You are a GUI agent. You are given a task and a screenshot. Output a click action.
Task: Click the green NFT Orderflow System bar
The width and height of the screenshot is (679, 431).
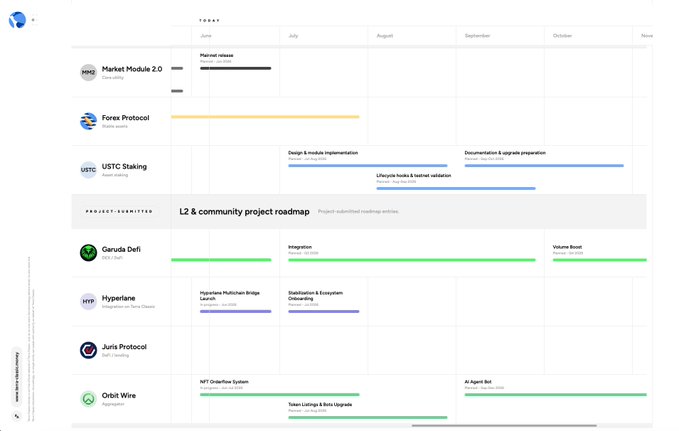280,395
